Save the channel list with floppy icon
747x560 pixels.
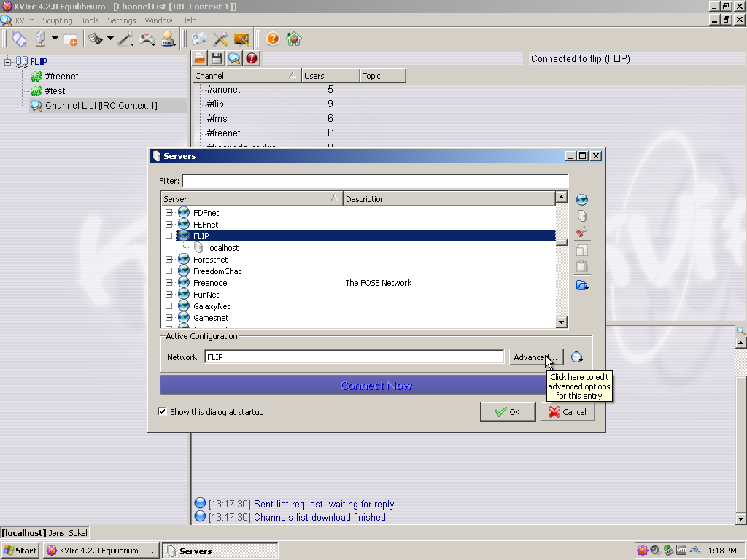(x=217, y=58)
